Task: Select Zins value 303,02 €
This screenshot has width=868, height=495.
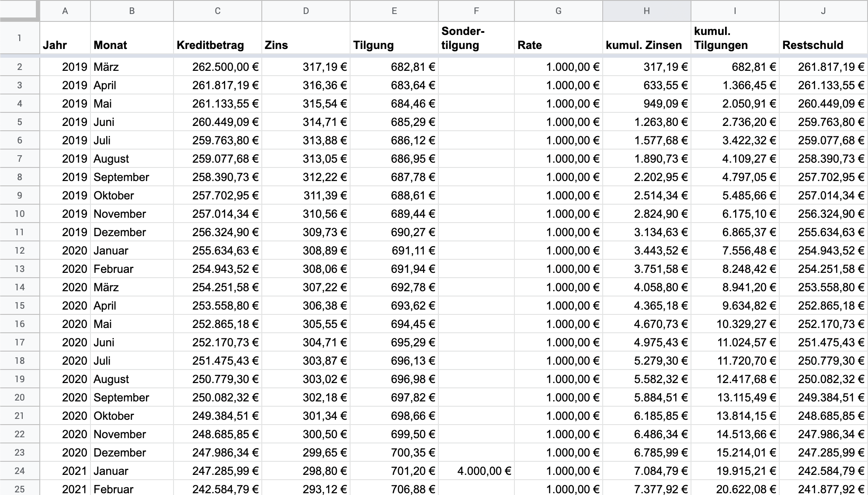Action: click(306, 379)
